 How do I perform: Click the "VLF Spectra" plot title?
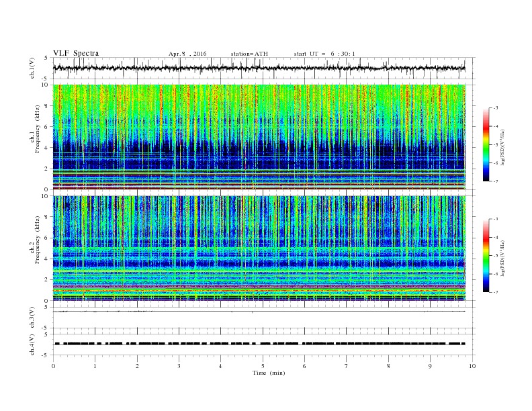(76, 53)
